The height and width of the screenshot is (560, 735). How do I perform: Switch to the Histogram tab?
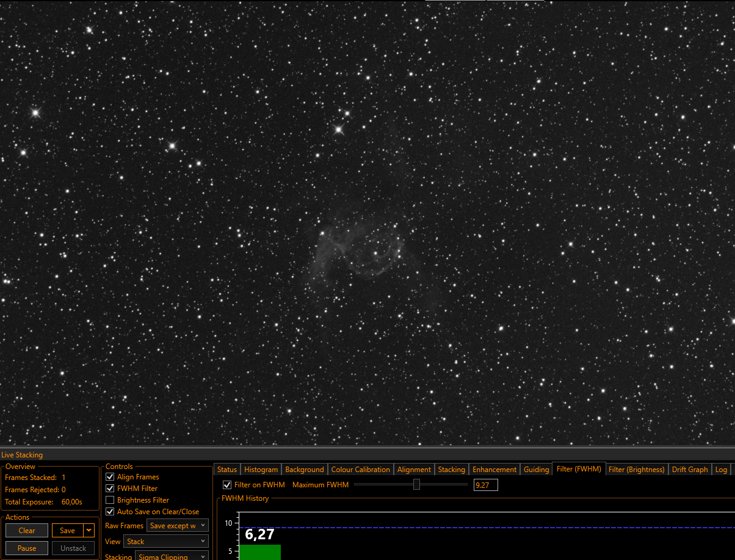click(x=261, y=470)
